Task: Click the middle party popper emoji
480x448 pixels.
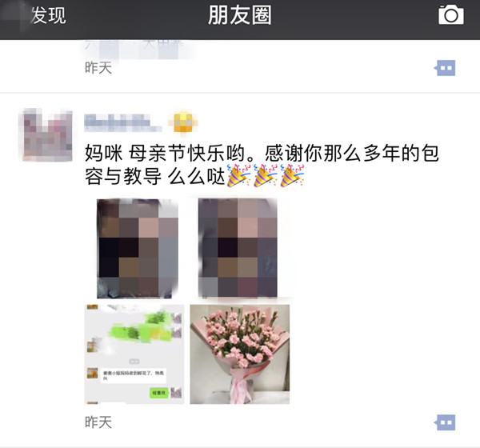Action: point(265,175)
